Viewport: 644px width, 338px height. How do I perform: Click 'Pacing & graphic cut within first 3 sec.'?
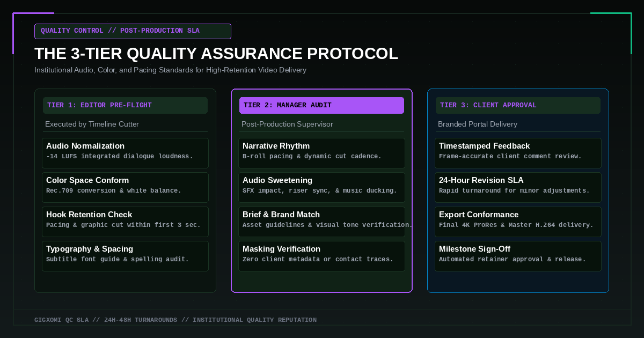coord(123,225)
